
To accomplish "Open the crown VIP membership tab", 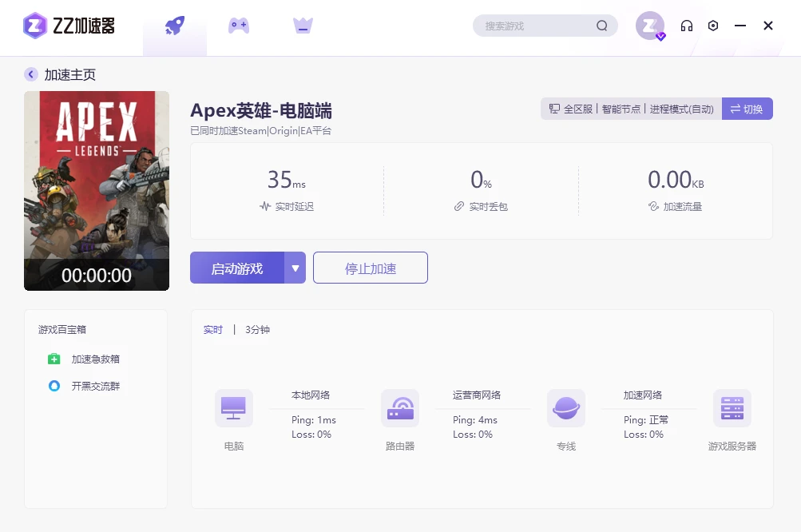I will 303,25.
